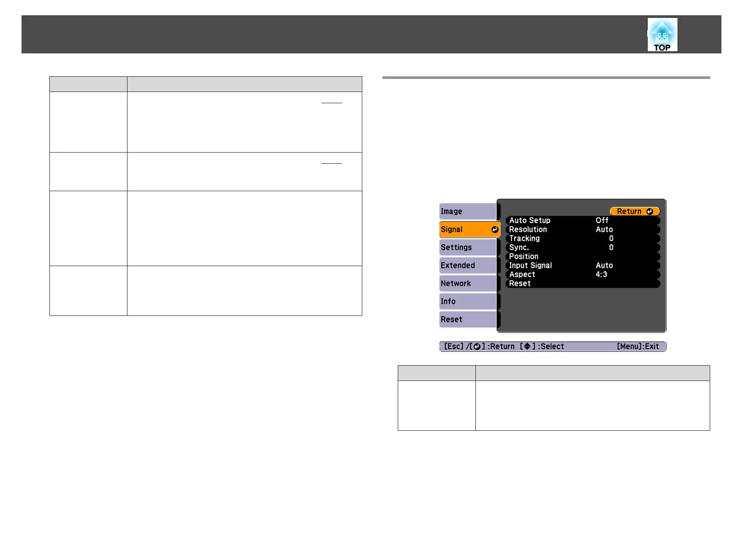756x534 pixels.
Task: Click the [Esc] Return hint in the guide bar
Action: pos(479,346)
